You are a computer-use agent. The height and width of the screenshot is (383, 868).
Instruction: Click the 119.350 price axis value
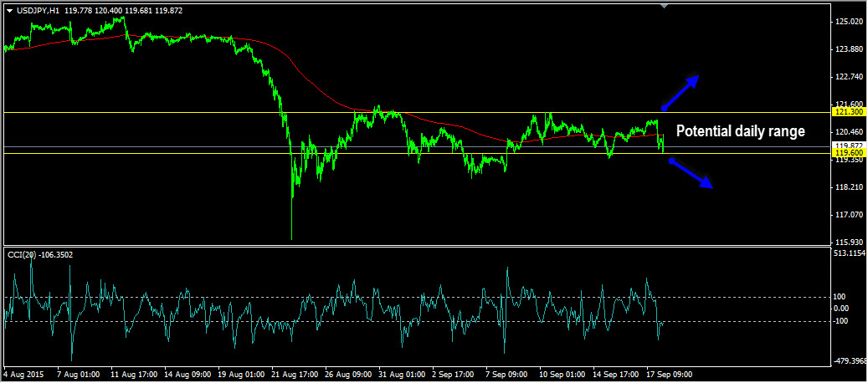click(x=850, y=160)
